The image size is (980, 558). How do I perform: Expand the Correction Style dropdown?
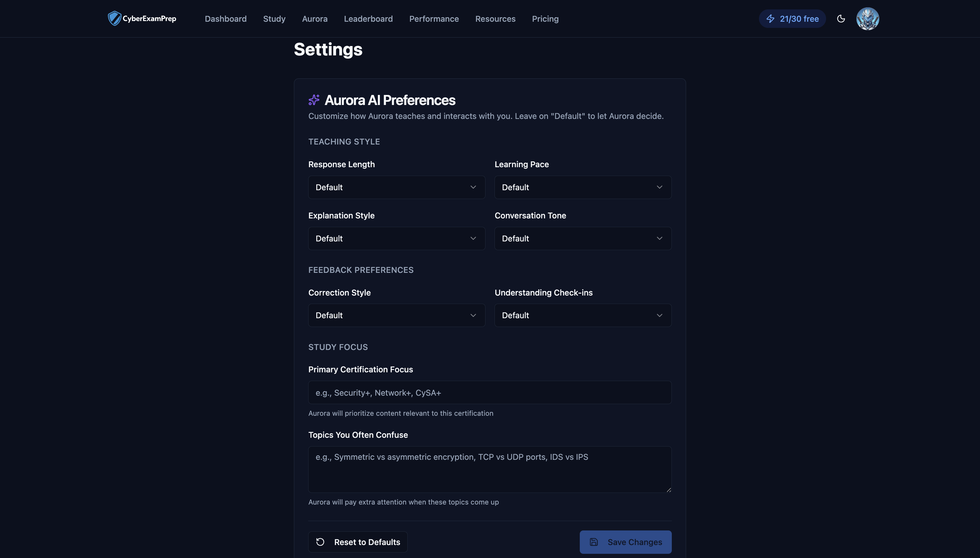tap(396, 315)
